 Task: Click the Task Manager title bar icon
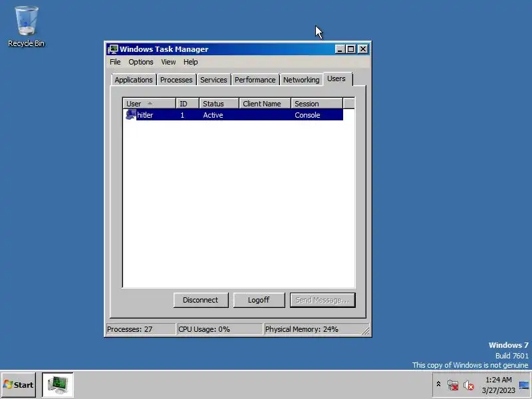(x=113, y=49)
